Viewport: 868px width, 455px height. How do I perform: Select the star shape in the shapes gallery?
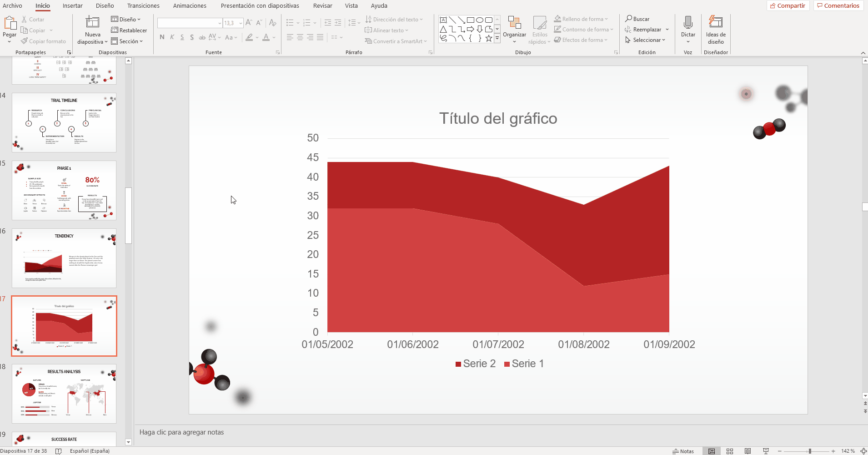pyautogui.click(x=489, y=38)
